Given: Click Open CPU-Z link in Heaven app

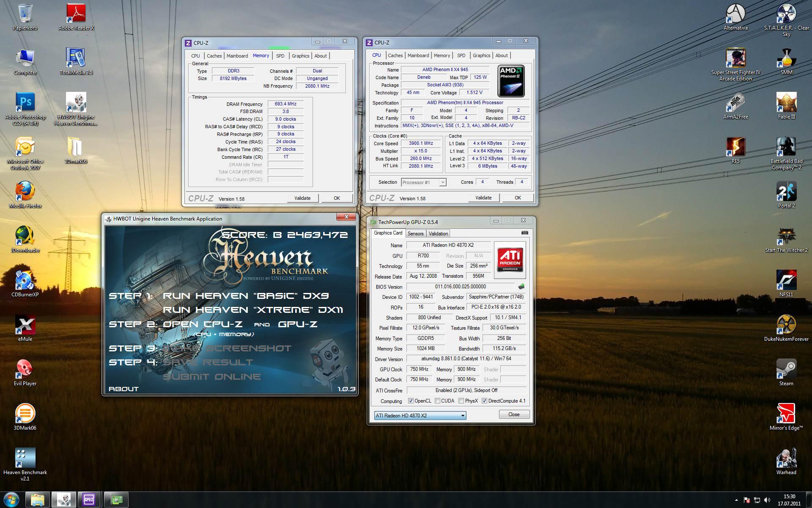Looking at the screenshot, I should 203,324.
